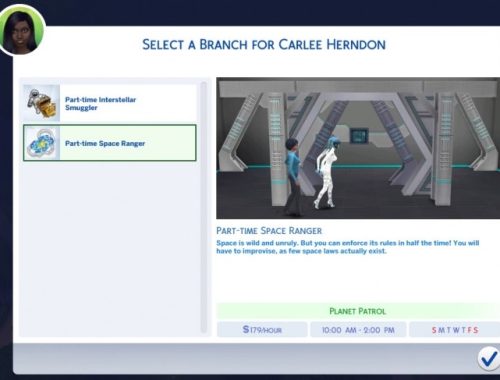Click the branch list scrollbar
Screen dimensions: 500x380
(204, 207)
